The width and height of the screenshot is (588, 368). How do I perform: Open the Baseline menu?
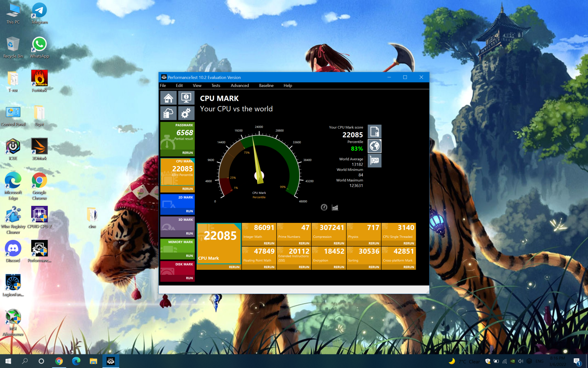tap(266, 86)
